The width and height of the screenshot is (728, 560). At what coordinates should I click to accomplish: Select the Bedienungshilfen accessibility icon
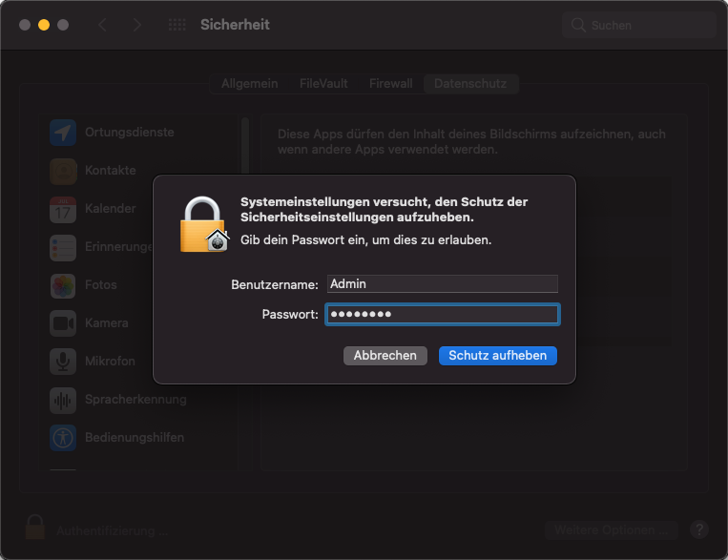coord(63,438)
